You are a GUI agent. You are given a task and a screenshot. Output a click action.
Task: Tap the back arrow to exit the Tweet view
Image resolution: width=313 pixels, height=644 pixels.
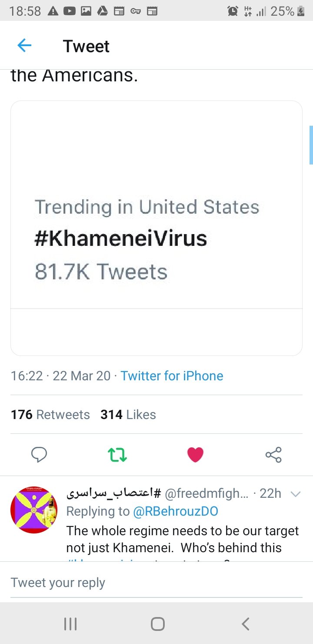25,45
